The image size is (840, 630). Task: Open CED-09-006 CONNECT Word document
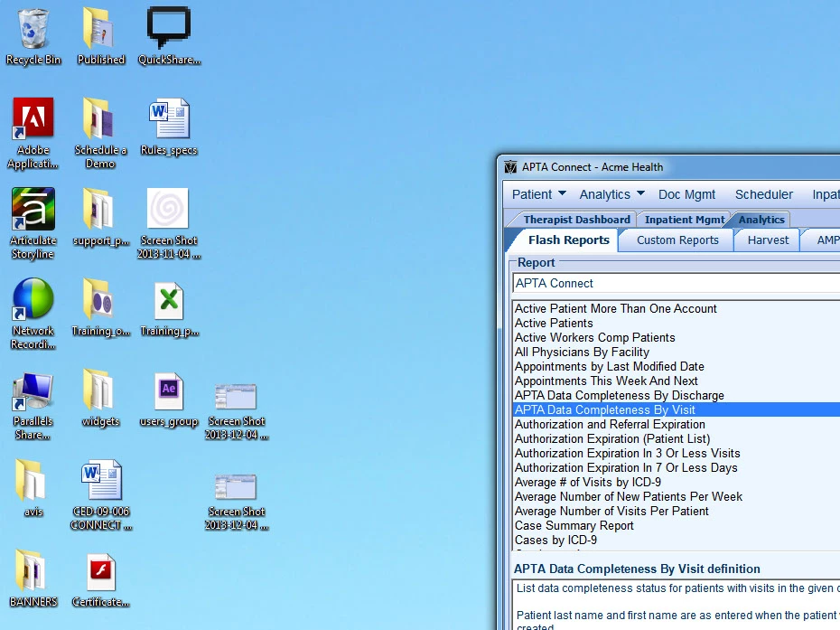pyautogui.click(x=102, y=480)
